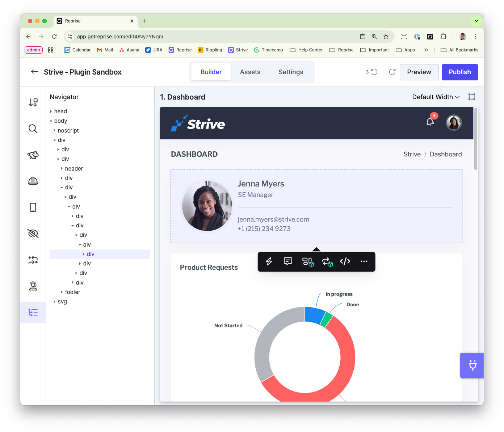Image resolution: width=504 pixels, height=432 pixels.
Task: Click the handshake icon in left sidebar
Action: pos(33,155)
